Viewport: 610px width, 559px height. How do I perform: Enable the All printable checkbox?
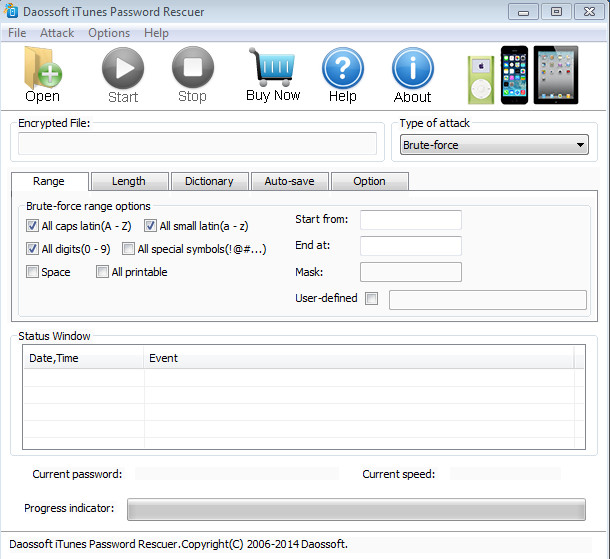tap(102, 272)
